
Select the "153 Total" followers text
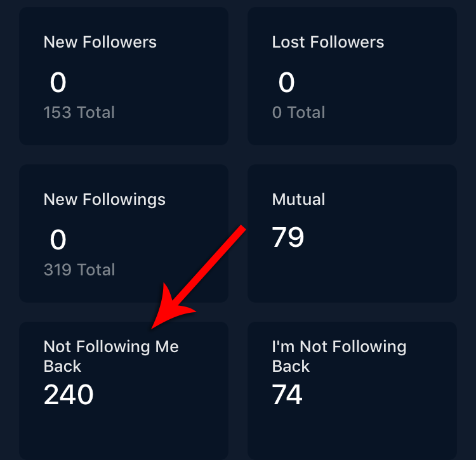[79, 113]
